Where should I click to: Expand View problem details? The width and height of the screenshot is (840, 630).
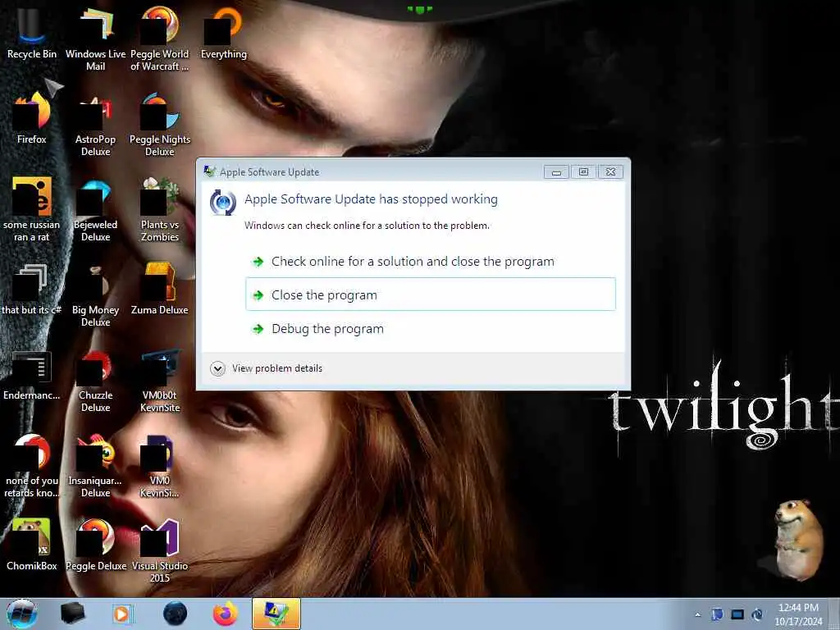pyautogui.click(x=267, y=368)
